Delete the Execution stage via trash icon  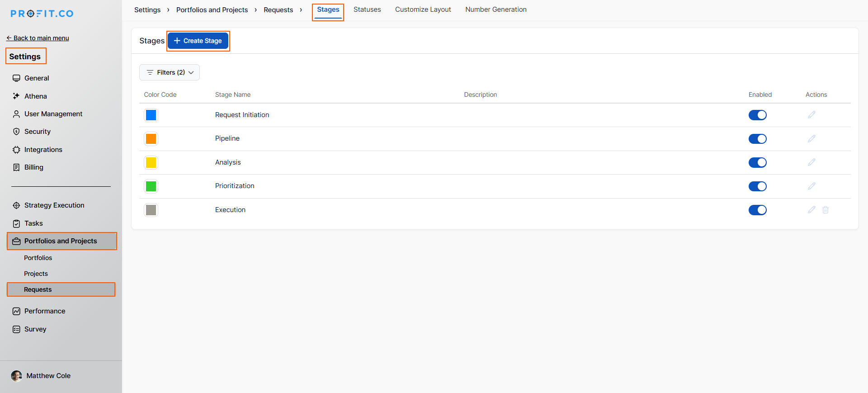pyautogui.click(x=825, y=210)
